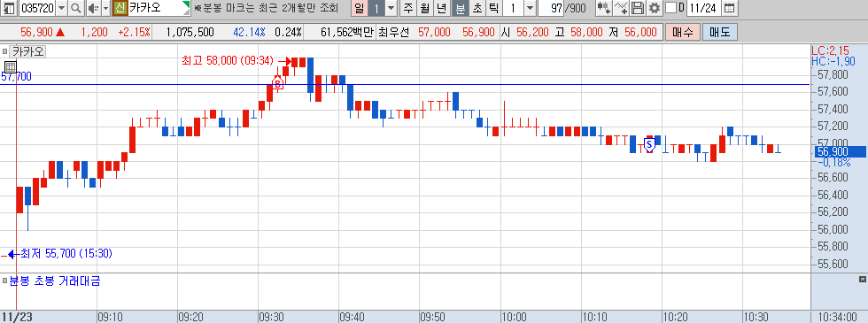Click open price 시 56,200
This screenshot has width=868, height=323.
(525, 32)
